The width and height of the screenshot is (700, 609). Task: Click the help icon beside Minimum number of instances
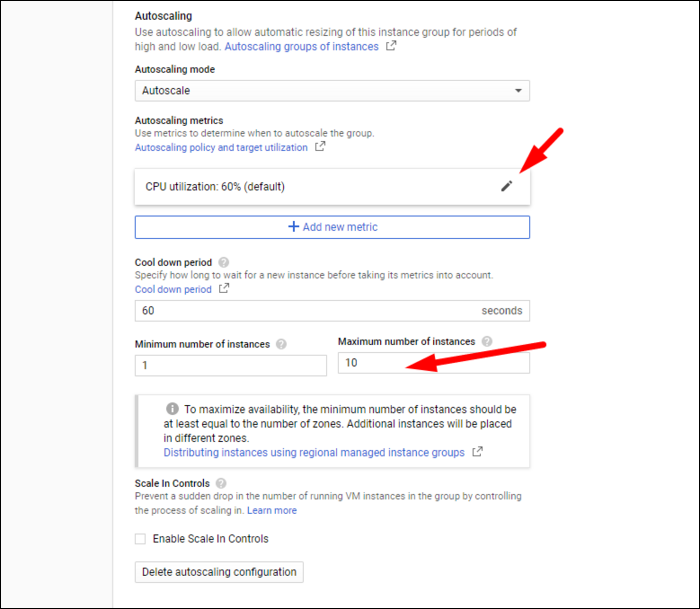click(281, 344)
